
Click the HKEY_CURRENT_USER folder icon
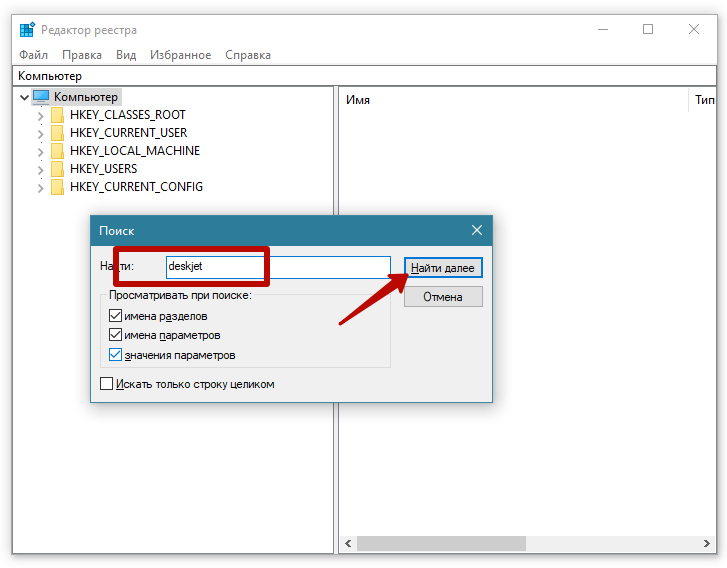click(57, 133)
